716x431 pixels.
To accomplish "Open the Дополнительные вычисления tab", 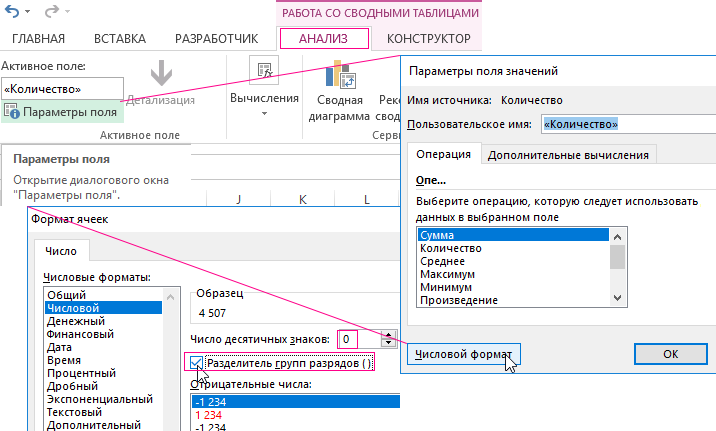I will 568,155.
